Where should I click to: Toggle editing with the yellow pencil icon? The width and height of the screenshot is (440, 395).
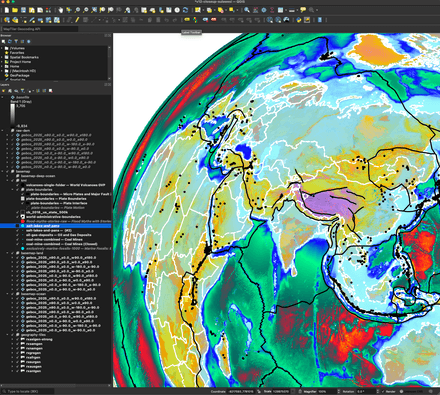(x=77, y=20)
